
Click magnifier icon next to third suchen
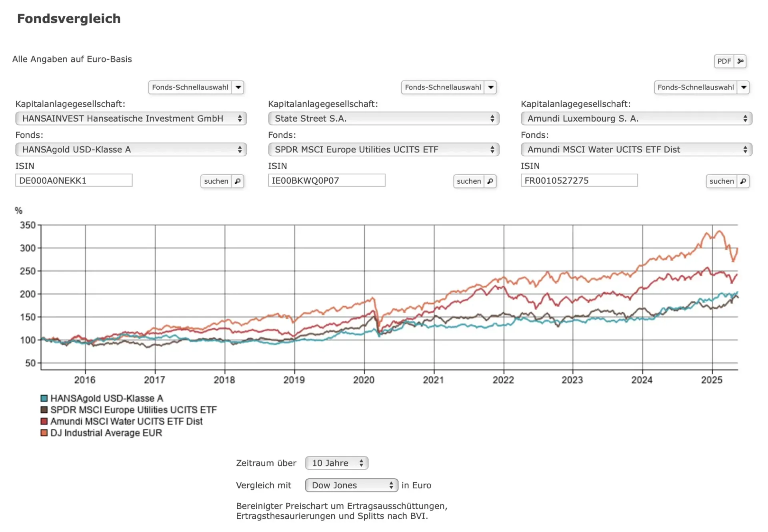(x=743, y=181)
